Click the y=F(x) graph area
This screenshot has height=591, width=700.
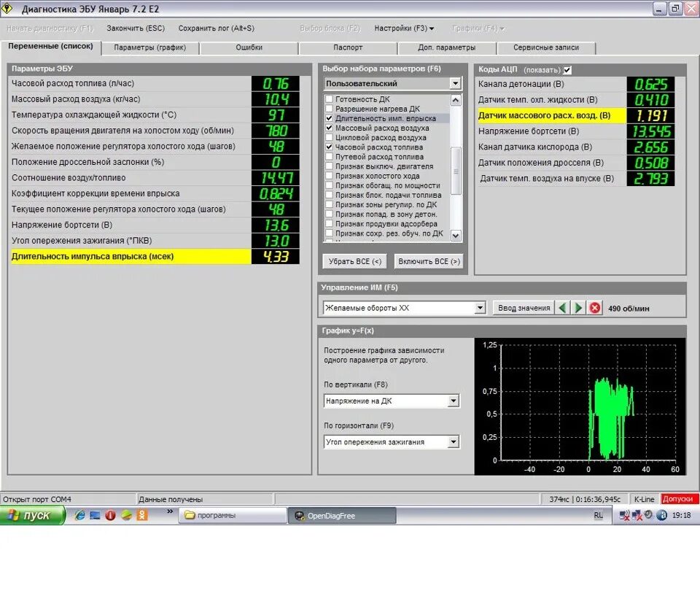click(580, 406)
